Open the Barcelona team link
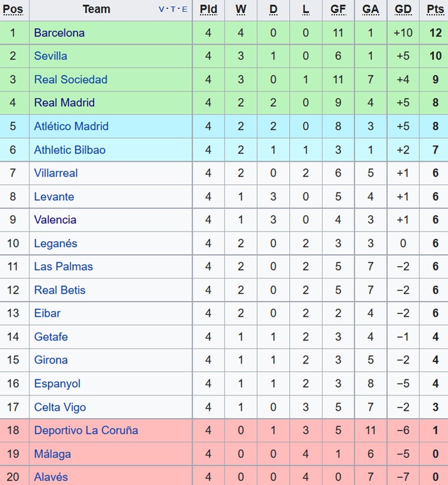This screenshot has width=448, height=485. tap(59, 33)
